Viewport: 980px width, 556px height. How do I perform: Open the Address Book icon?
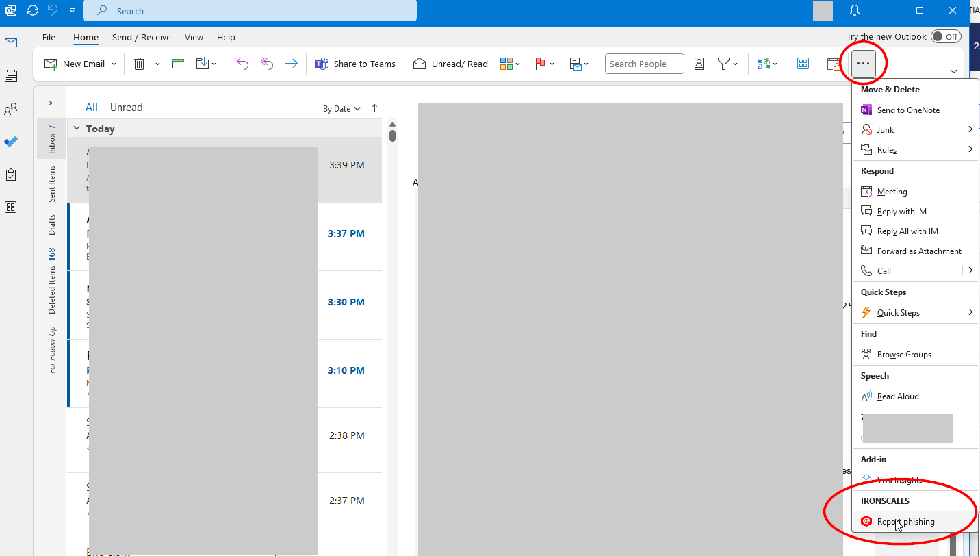pos(699,64)
